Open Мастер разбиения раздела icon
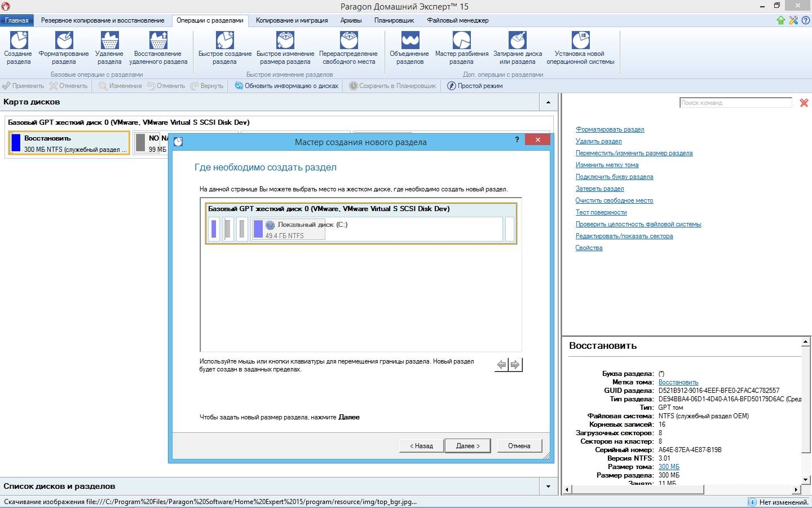The width and height of the screenshot is (812, 508). point(461,41)
